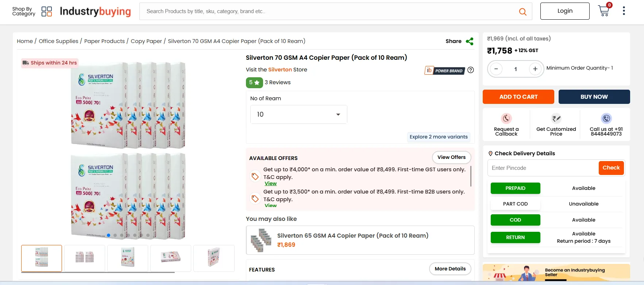644x285 pixels.
Task: Select the second product image thumbnail
Action: [85, 258]
